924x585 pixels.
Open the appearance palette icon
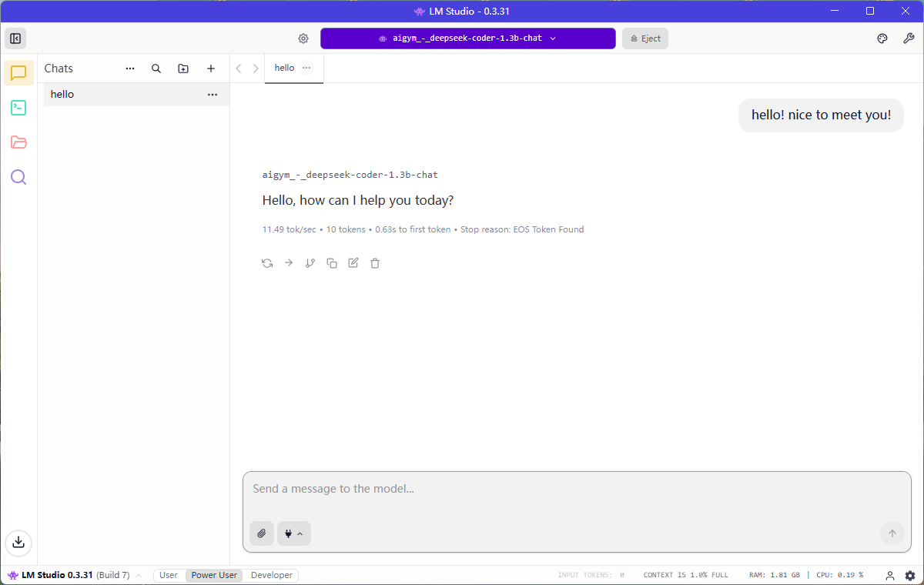tap(882, 38)
